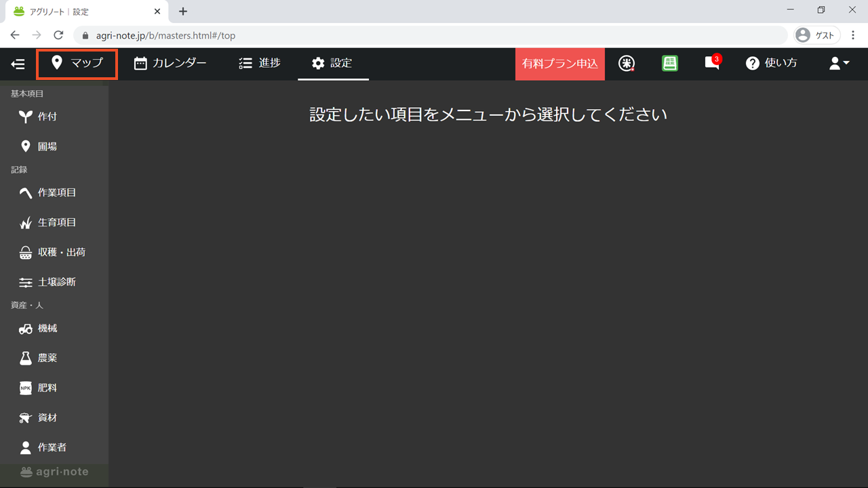Screen dimensions: 868x488
Task: Collapse the sidebar with the back-arrow menu icon
Action: point(18,64)
